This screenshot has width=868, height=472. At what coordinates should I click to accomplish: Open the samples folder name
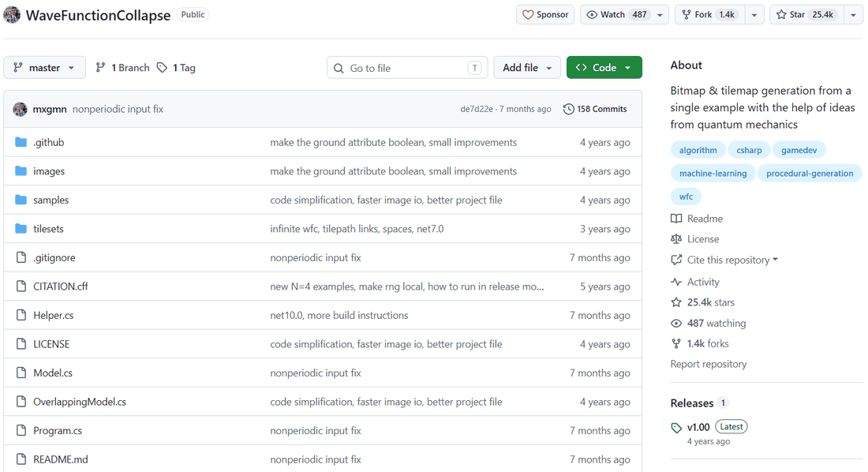pyautogui.click(x=51, y=200)
